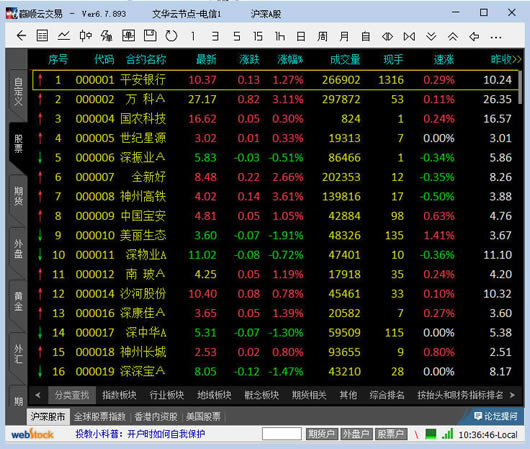Screen dimensions: 530x449
Task: Select the 沙河股份 row
Action: 276,294
